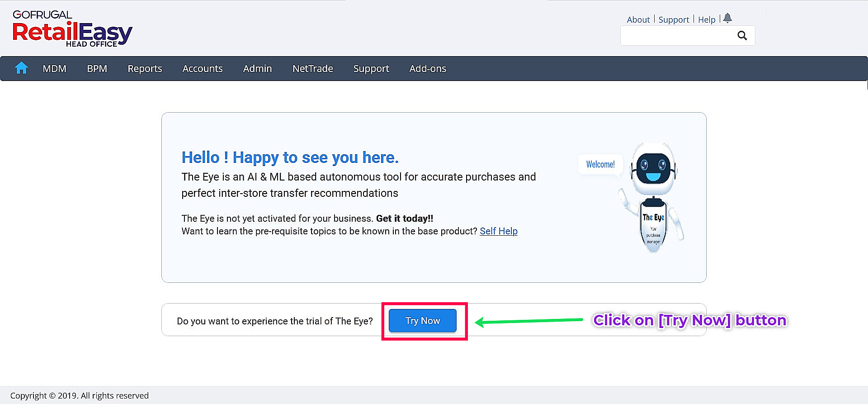Open the Self Help link

pos(498,231)
